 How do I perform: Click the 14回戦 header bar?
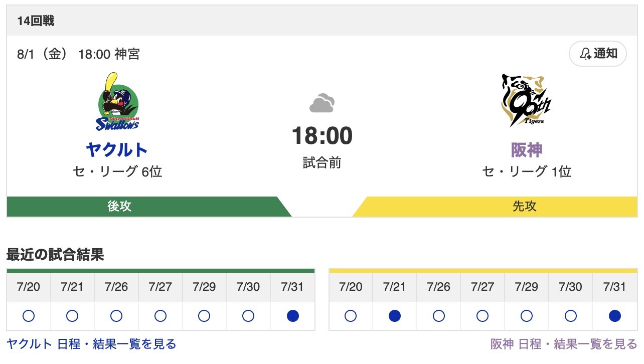(321, 21)
